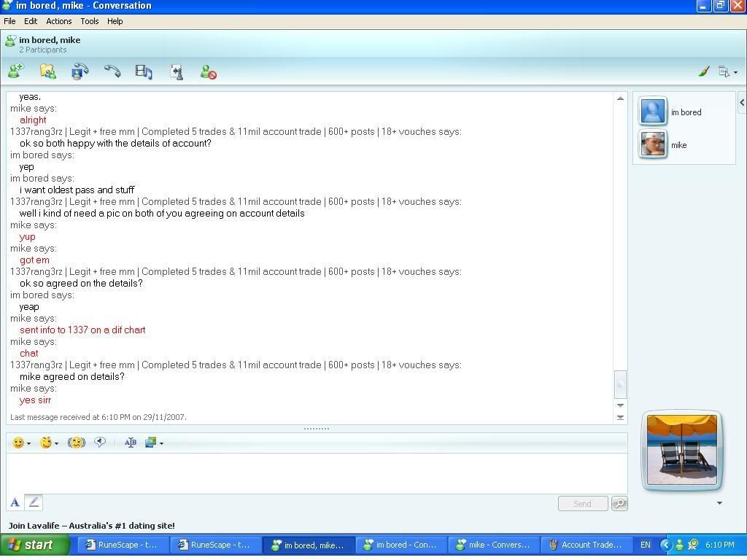Expand hidden system tray icons
The width and height of the screenshot is (747, 560).
point(666,545)
